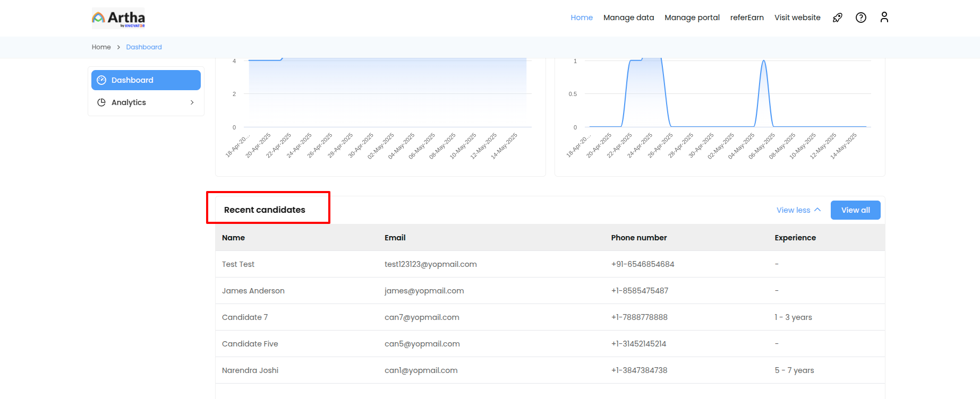This screenshot has width=980, height=399.
Task: Click the Visit website link
Action: click(x=797, y=18)
